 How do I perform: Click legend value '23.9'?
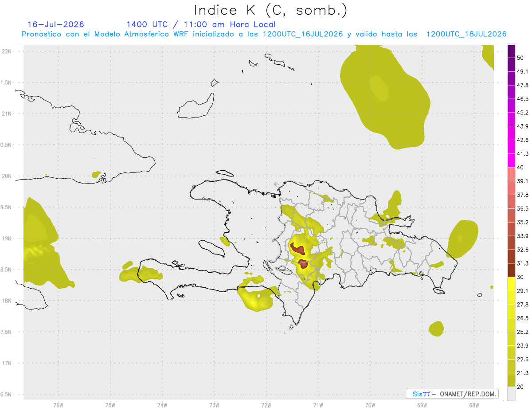[x=523, y=346]
